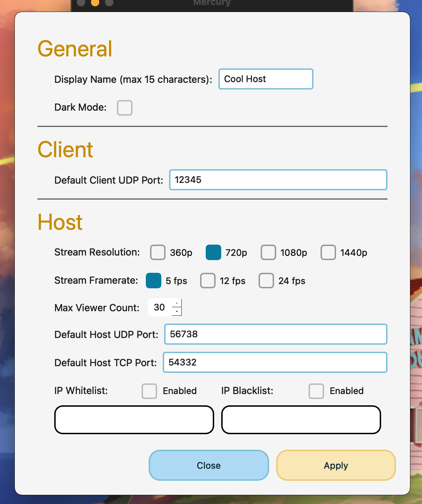
Task: Decrease Max Viewer Count with the down arrow
Action: (177, 312)
